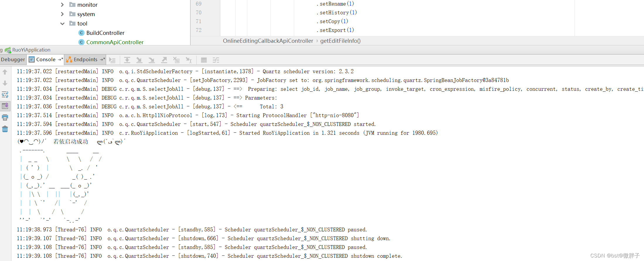The image size is (644, 261).
Task: Click line number 70 in gutter
Action: (x=199, y=13)
